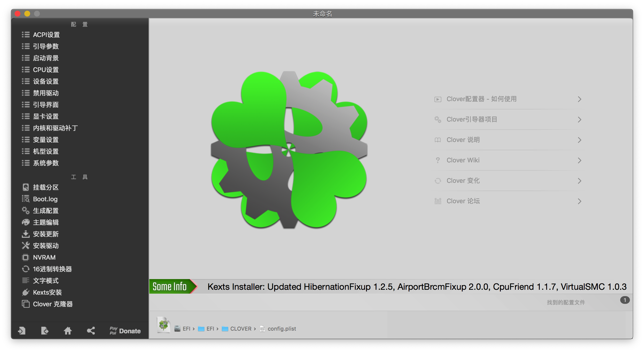Click the CLOVER folder in path bar

click(241, 328)
